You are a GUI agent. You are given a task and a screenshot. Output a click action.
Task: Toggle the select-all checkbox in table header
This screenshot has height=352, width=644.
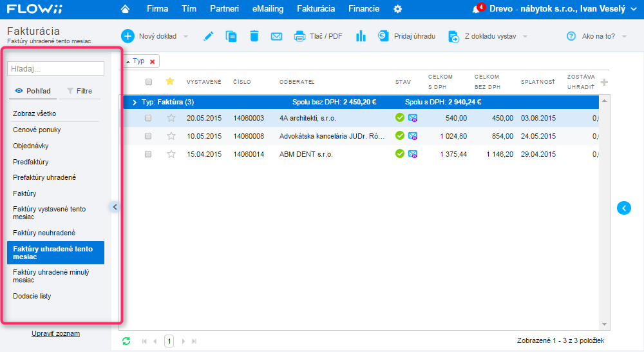[x=149, y=82]
